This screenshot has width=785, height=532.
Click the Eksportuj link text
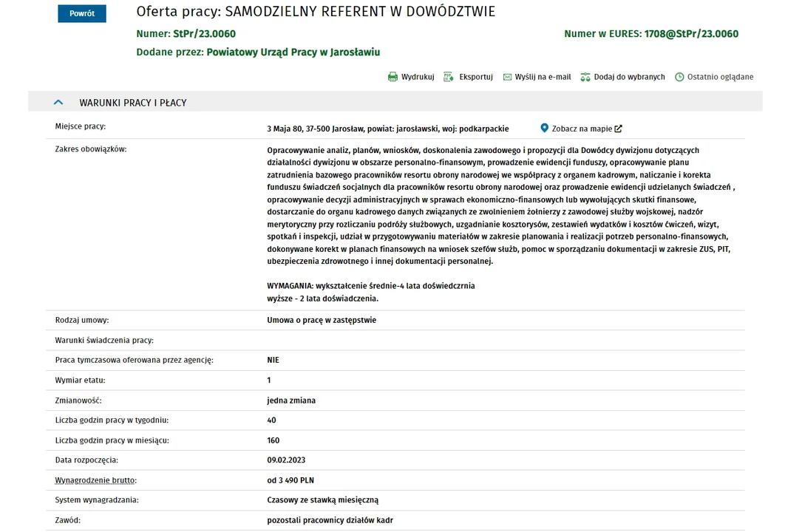coord(476,77)
